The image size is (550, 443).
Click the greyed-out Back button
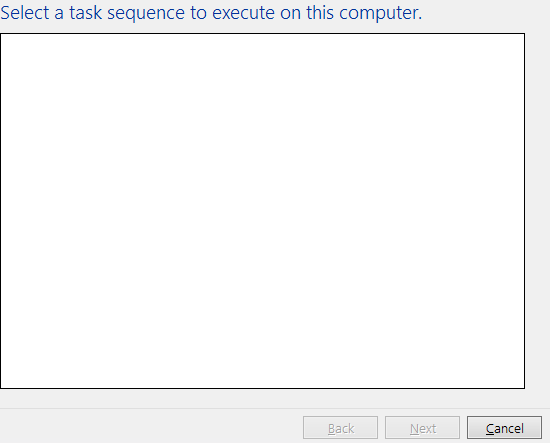pos(340,428)
